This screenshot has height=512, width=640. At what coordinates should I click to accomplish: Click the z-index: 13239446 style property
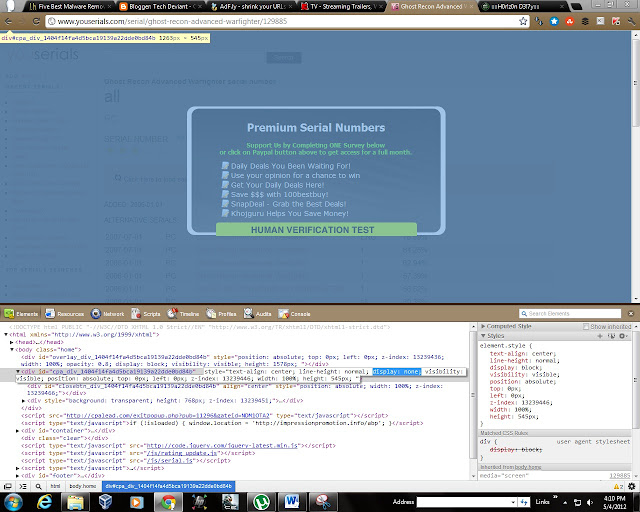point(521,403)
